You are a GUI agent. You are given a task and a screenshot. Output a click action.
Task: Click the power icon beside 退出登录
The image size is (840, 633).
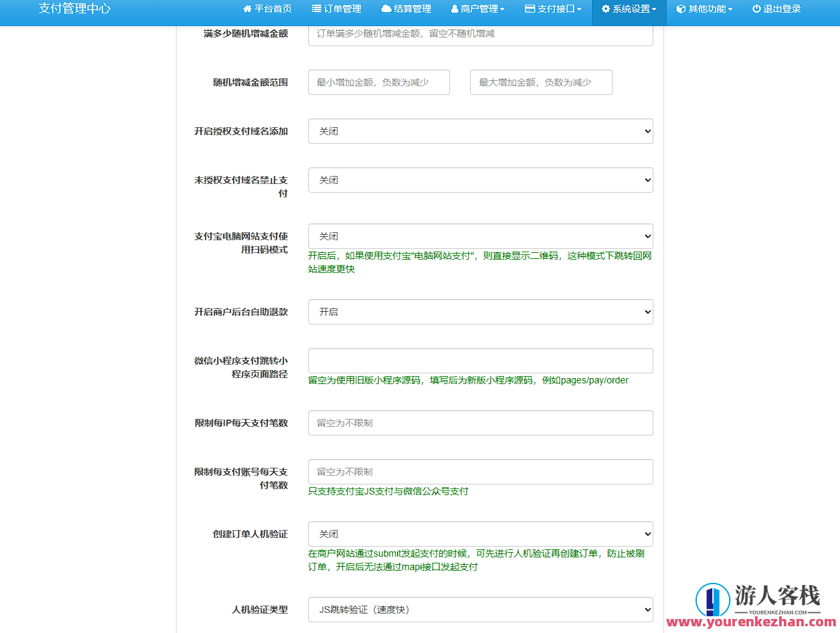click(756, 9)
